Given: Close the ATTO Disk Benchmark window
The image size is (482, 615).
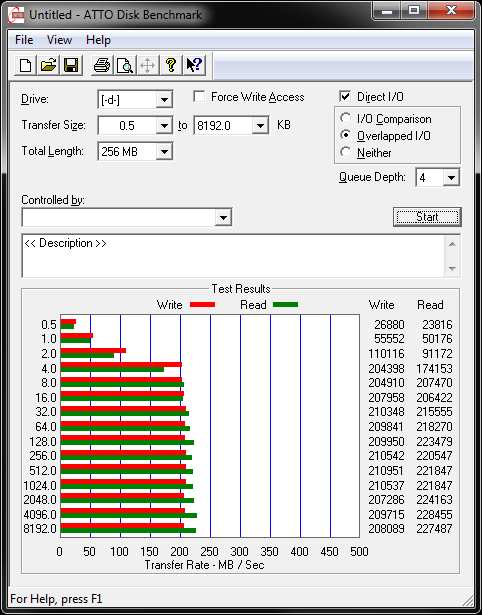Looking at the screenshot, I should click(451, 11).
